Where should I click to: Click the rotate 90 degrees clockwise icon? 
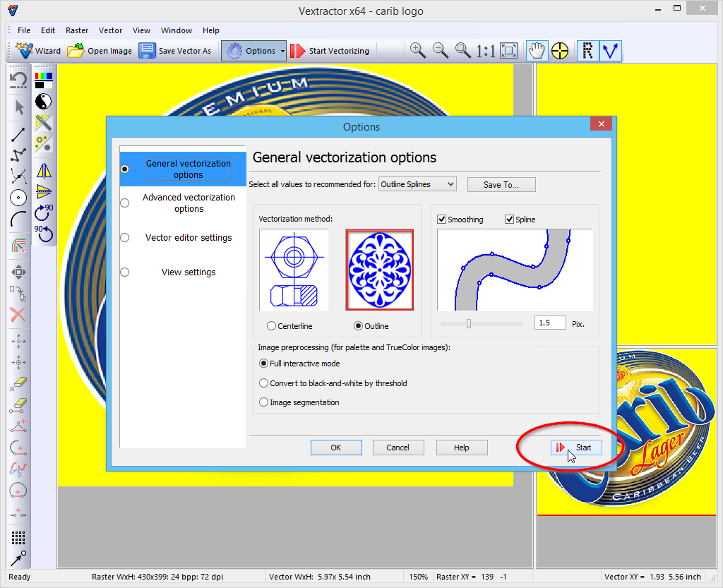(x=44, y=212)
